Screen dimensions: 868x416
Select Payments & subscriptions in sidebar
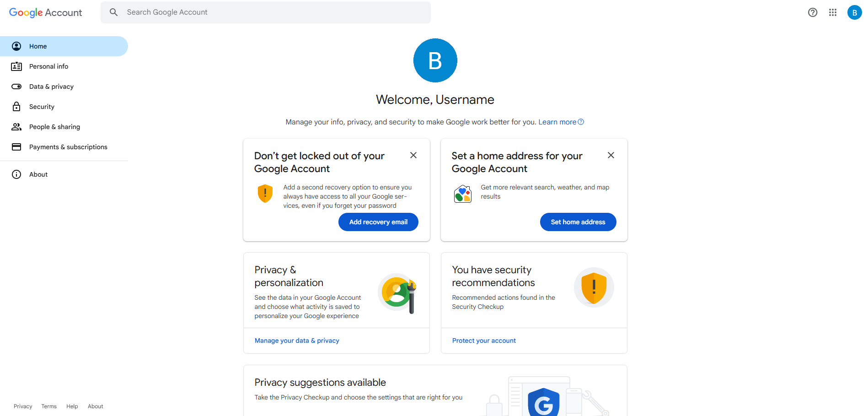(68, 147)
